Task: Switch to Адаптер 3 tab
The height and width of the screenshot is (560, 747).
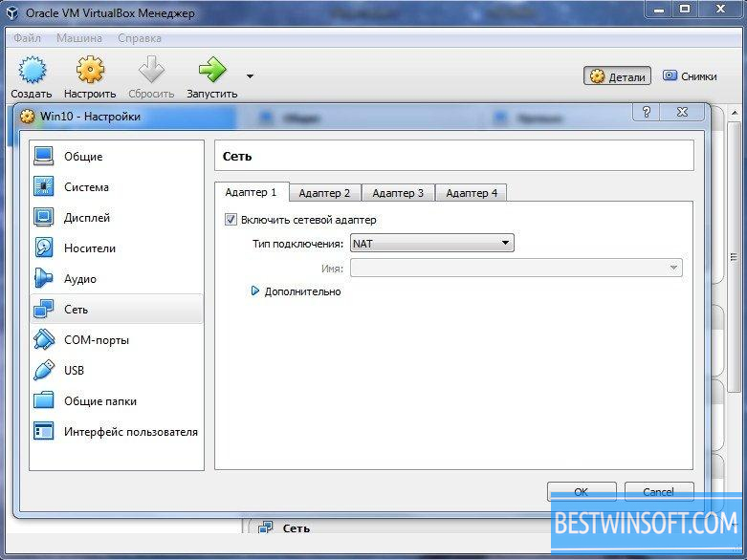Action: tap(398, 193)
